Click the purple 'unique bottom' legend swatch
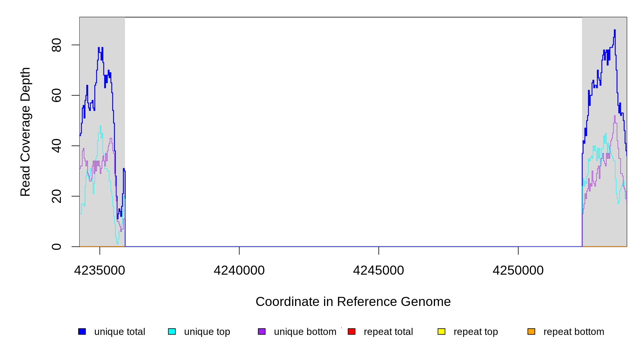Image resolution: width=644 pixels, height=351 pixels. 262,331
